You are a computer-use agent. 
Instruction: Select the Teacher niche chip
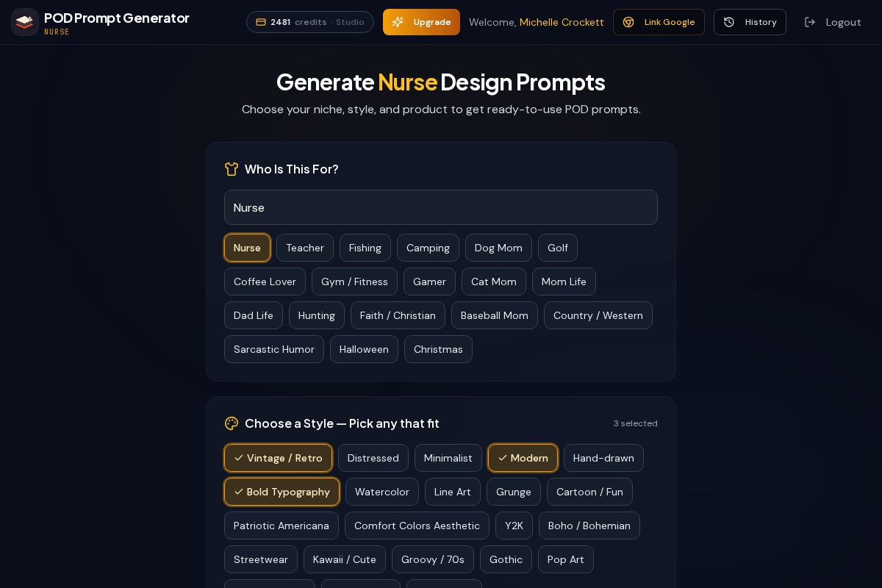305,248
